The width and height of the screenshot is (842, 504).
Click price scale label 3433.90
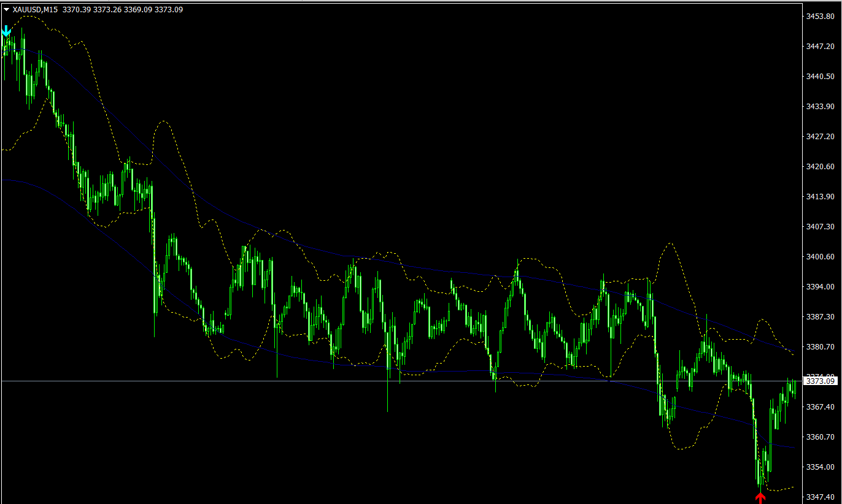pos(820,106)
